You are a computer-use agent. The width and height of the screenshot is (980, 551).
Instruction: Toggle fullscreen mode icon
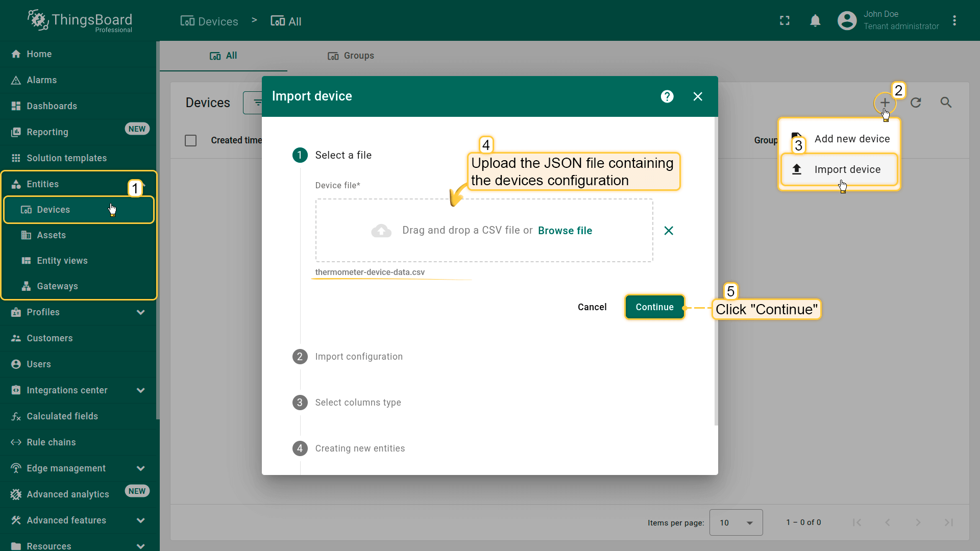tap(785, 21)
